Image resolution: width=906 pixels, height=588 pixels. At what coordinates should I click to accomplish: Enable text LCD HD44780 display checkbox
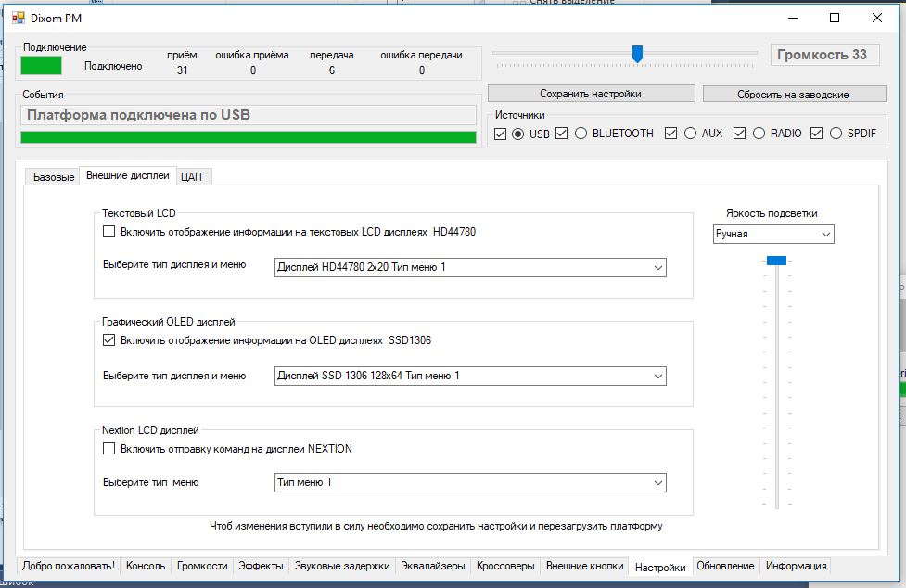pos(109,232)
